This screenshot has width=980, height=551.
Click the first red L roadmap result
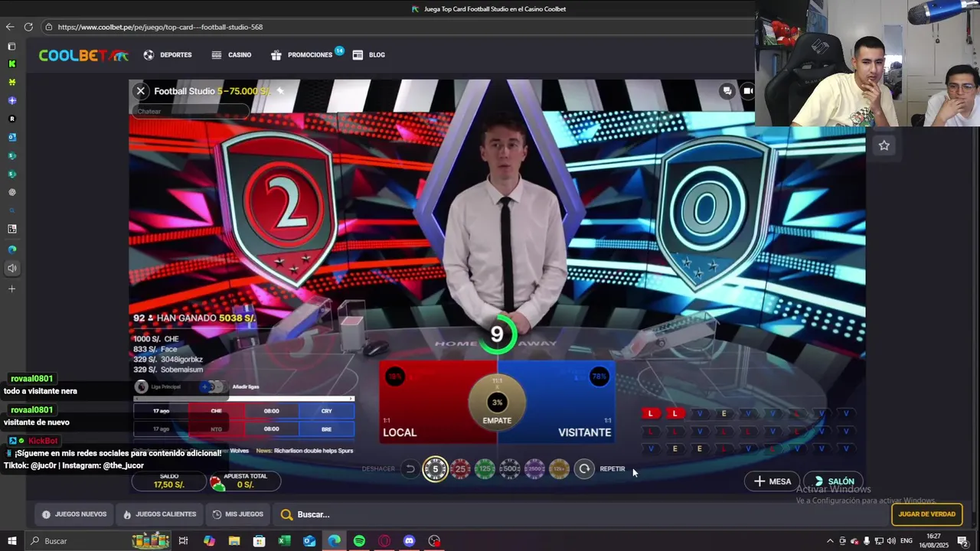pos(650,414)
